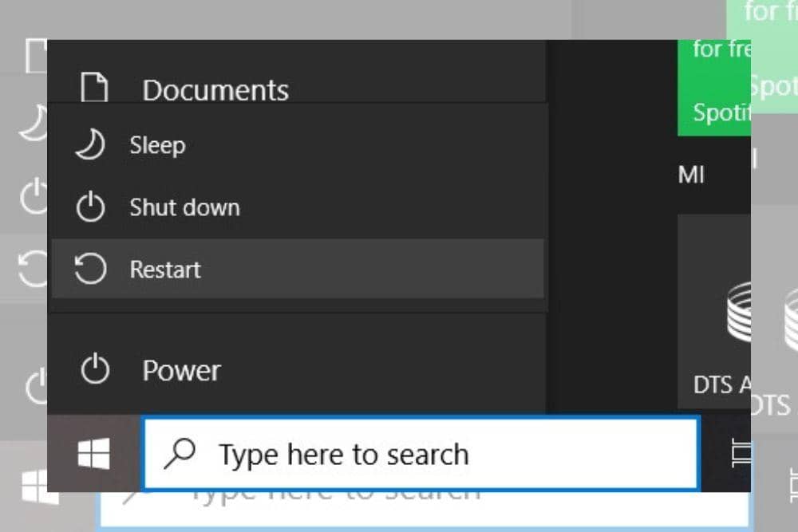
Task: Open Task View from the taskbar
Action: [x=740, y=455]
